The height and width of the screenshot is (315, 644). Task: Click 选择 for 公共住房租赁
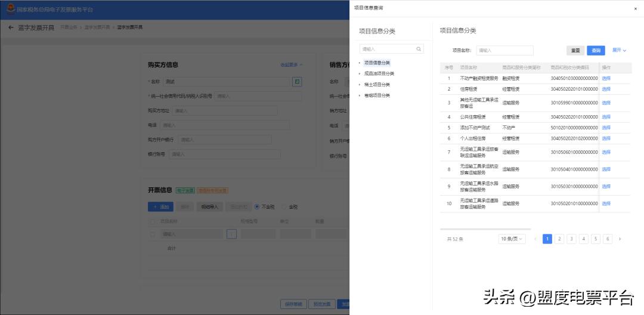[x=606, y=117]
